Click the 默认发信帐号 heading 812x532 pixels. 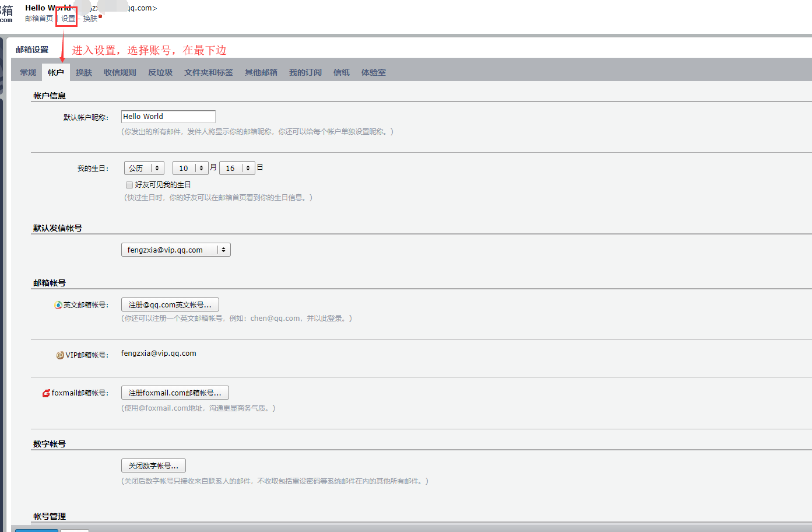[58, 228]
